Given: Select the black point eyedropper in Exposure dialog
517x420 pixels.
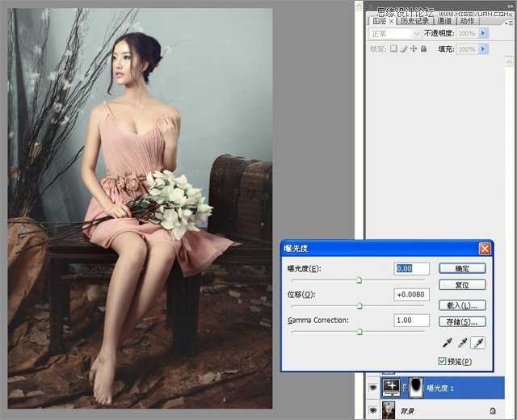Looking at the screenshot, I should point(447,343).
